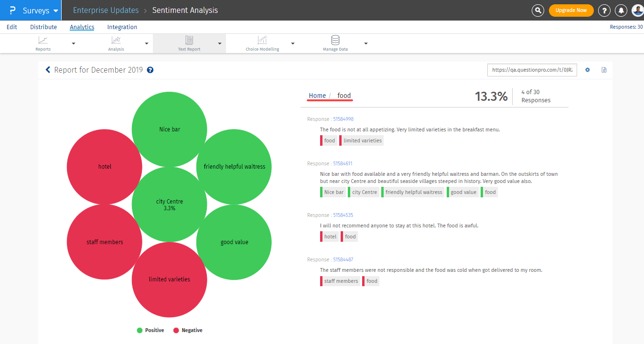Image resolution: width=644 pixels, height=344 pixels.
Task: Toggle the Negative legend item
Action: point(187,330)
